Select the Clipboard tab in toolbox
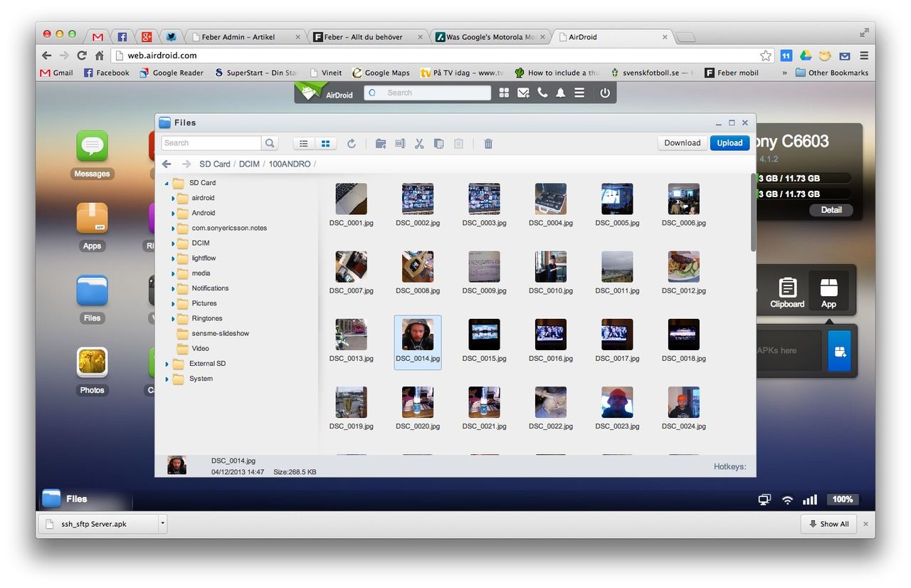911x588 pixels. tap(787, 292)
